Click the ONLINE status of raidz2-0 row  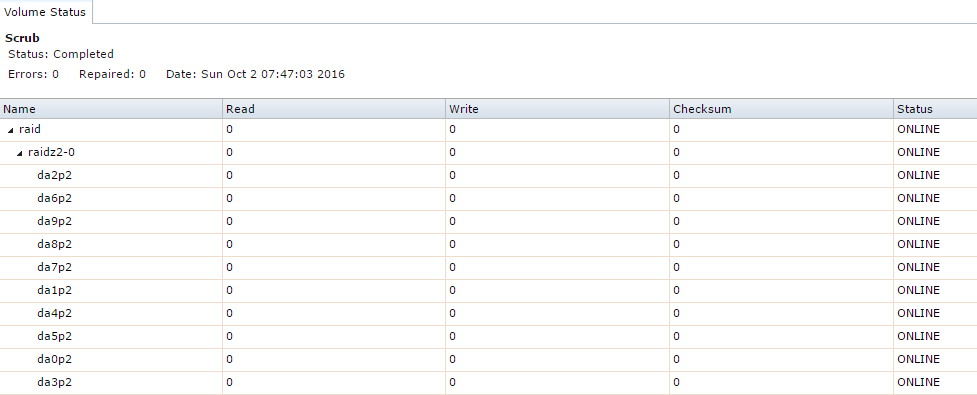pos(918,153)
